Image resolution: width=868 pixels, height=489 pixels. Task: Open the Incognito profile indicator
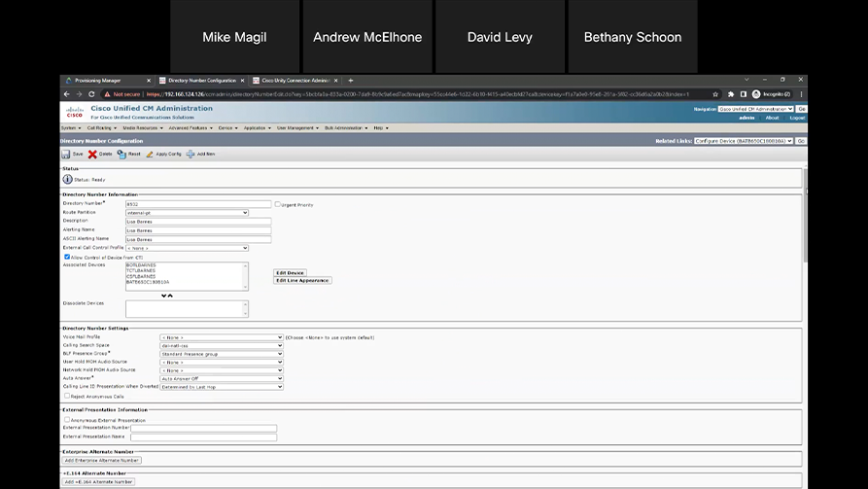pos(771,94)
